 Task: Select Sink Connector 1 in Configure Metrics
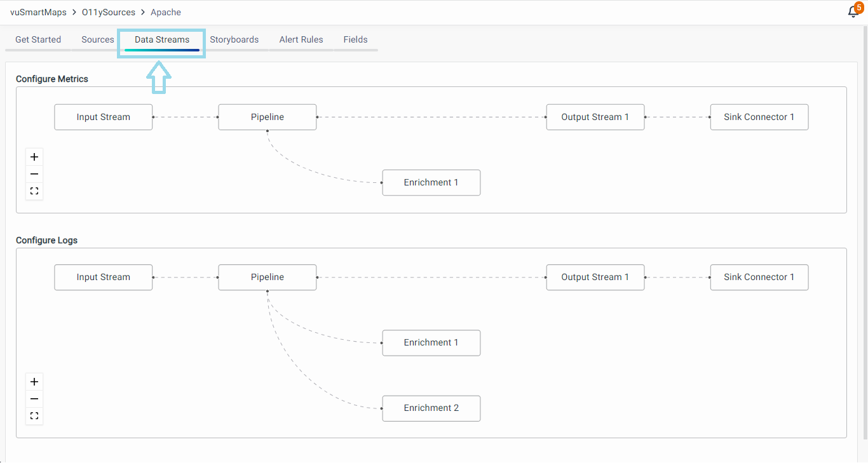[759, 117]
